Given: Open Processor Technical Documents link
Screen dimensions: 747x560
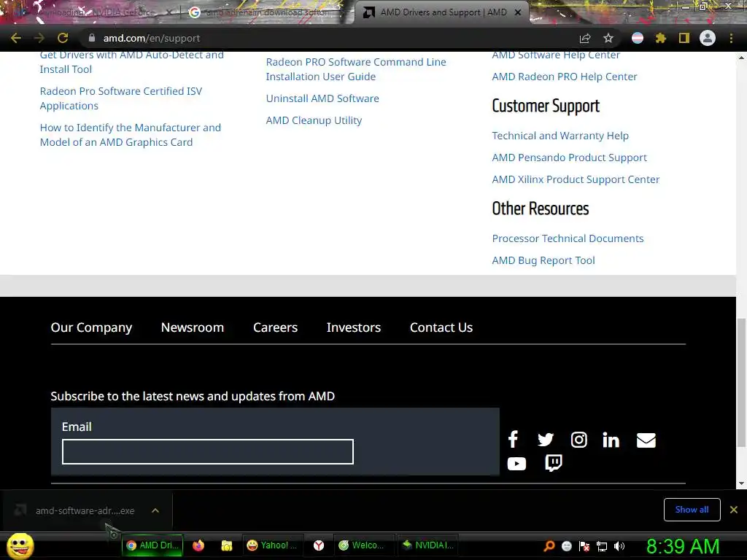Looking at the screenshot, I should click(568, 238).
